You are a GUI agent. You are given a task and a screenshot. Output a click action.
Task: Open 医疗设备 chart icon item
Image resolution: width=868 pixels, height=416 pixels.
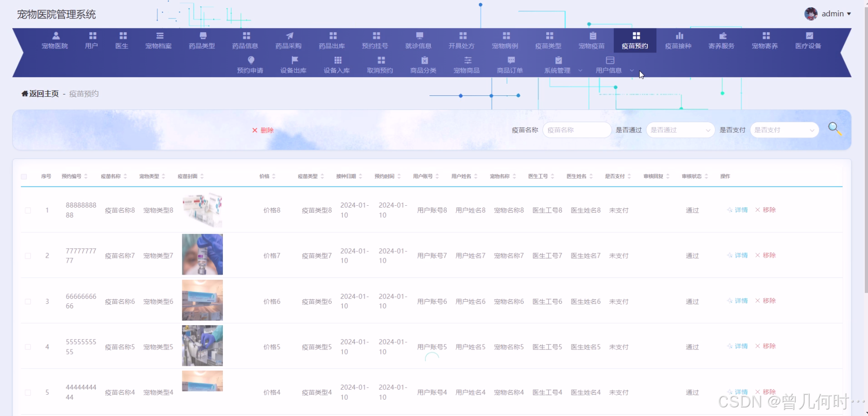tap(809, 40)
